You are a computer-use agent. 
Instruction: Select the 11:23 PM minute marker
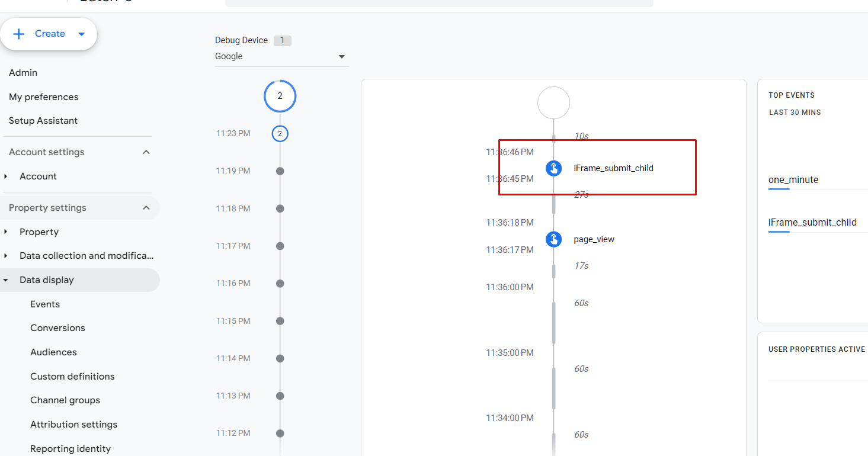(280, 134)
